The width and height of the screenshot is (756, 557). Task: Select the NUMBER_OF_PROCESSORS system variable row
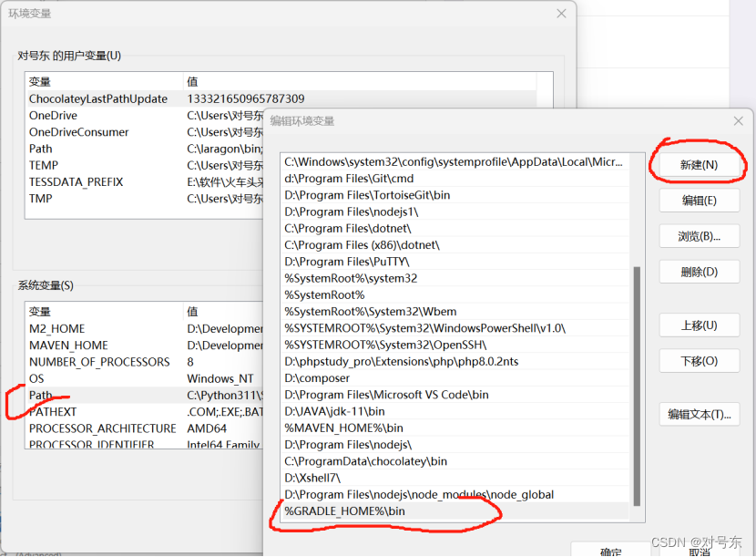point(145,363)
